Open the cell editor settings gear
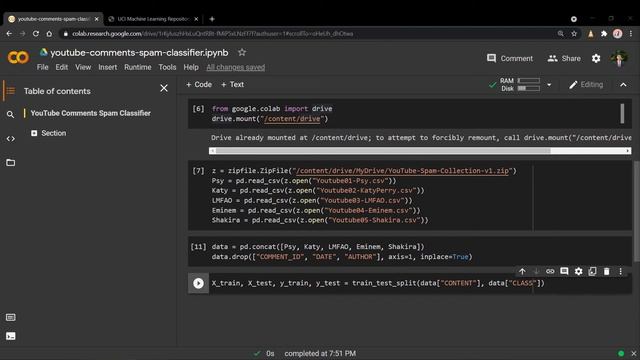 point(578,271)
